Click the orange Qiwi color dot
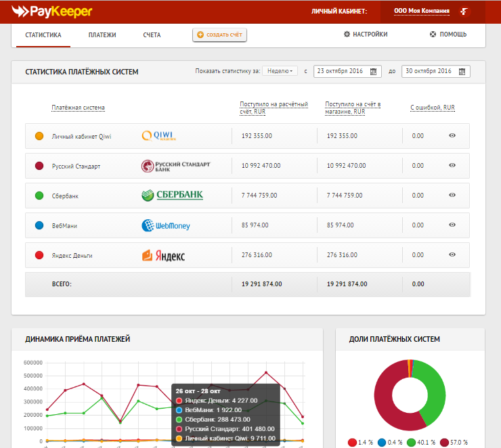The image size is (501, 448). click(39, 136)
